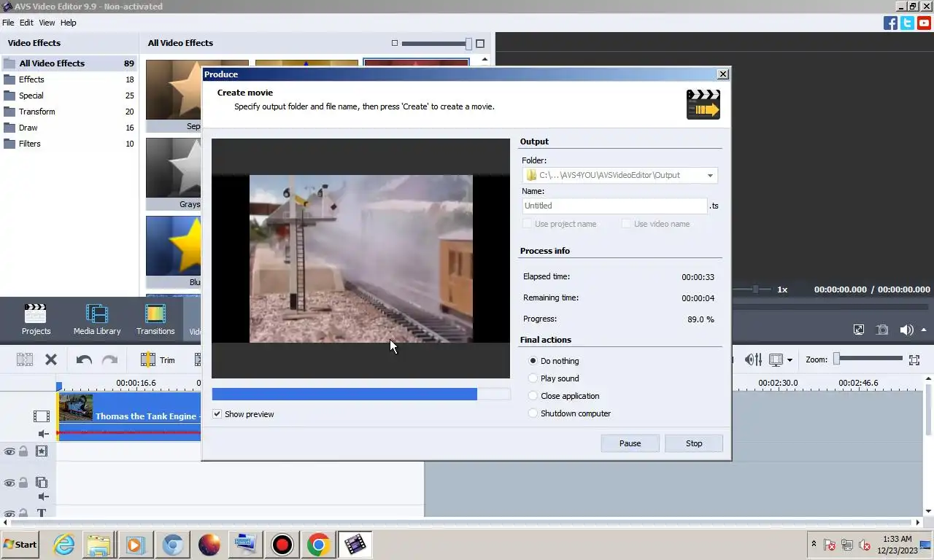Select the Draw category
Image resolution: width=934 pixels, height=560 pixels.
coord(69,128)
